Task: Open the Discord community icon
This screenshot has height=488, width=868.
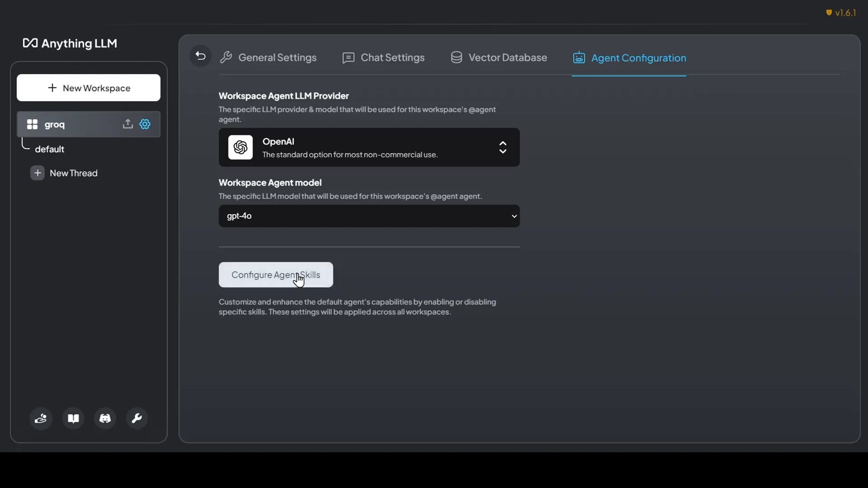Action: pos(105,418)
